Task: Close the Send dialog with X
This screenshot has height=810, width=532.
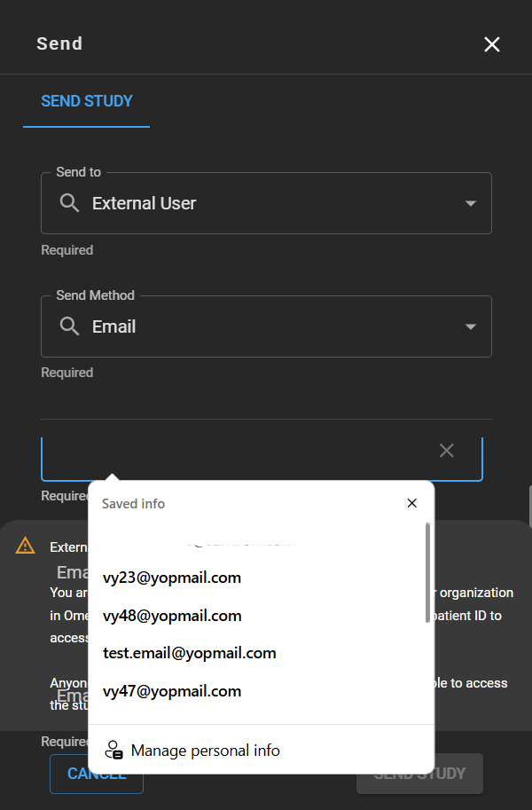Action: [x=492, y=44]
